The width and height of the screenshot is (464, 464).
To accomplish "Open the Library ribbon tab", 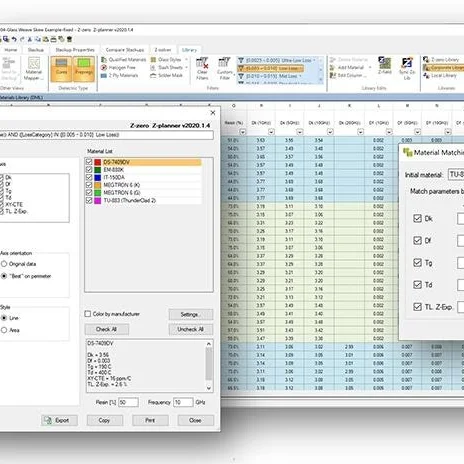I will (x=189, y=50).
